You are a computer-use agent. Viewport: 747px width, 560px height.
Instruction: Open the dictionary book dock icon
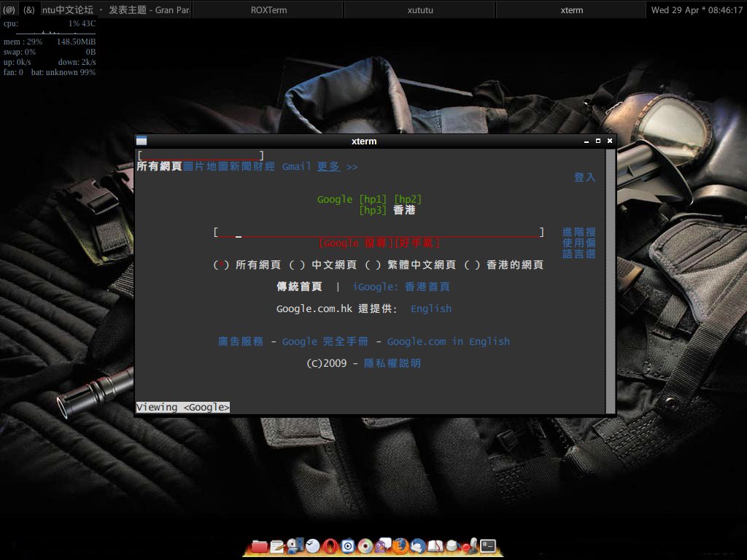[436, 546]
